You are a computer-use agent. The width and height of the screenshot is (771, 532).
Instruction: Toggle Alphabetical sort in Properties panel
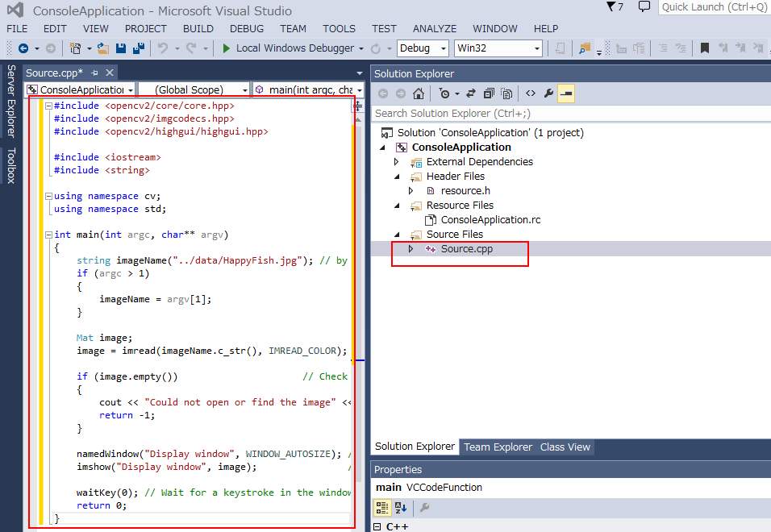[x=401, y=508]
